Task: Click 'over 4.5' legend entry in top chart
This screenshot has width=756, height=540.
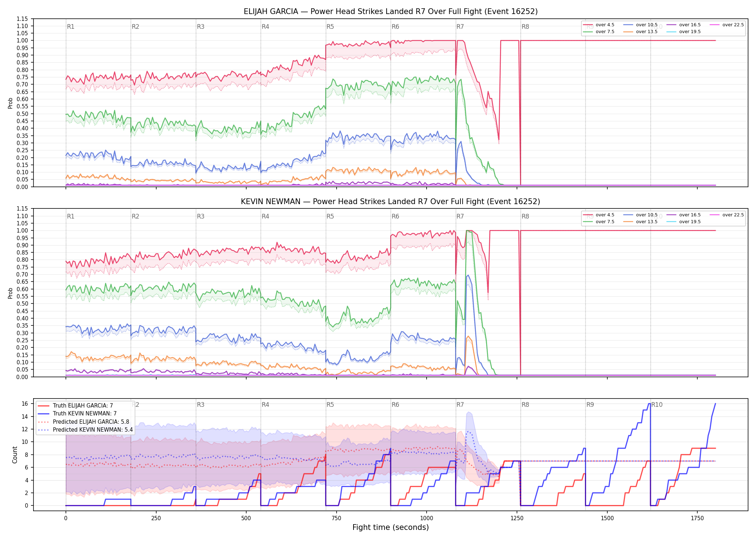Action: tap(599, 25)
